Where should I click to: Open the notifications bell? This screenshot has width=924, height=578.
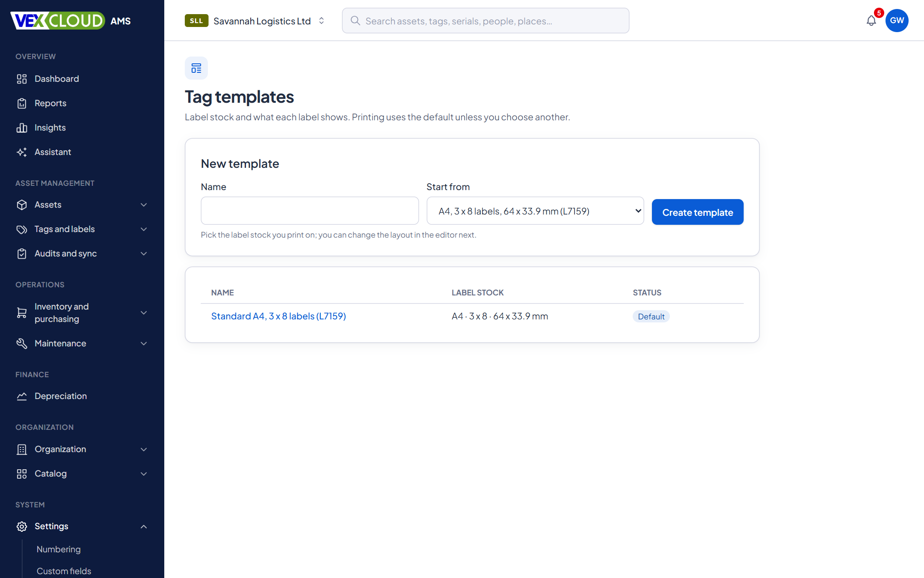(x=871, y=21)
